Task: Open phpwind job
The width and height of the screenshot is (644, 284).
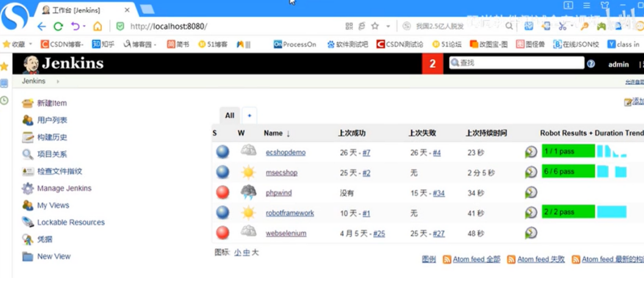Action: pyautogui.click(x=279, y=192)
